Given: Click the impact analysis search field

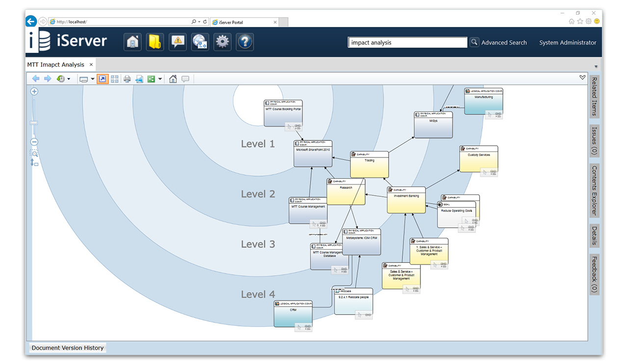Looking at the screenshot, I should (407, 43).
